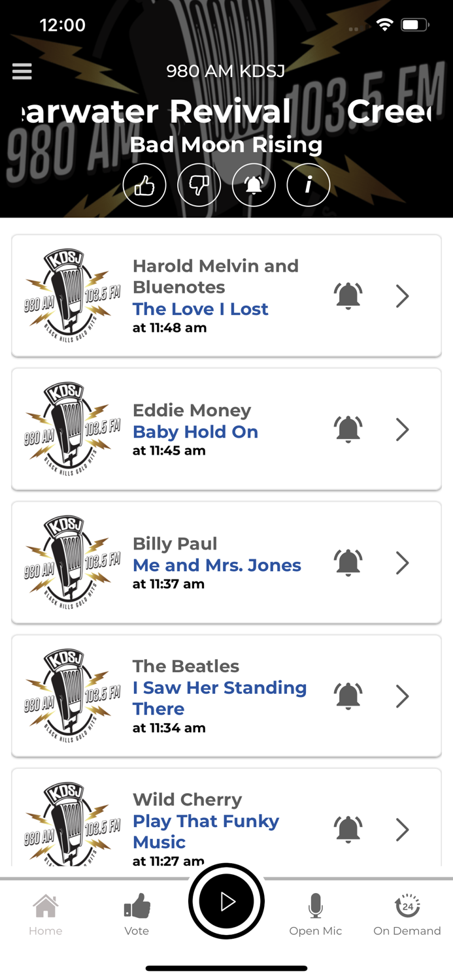453x980 pixels.
Task: Tap thumbs down for current song
Action: coord(199,186)
